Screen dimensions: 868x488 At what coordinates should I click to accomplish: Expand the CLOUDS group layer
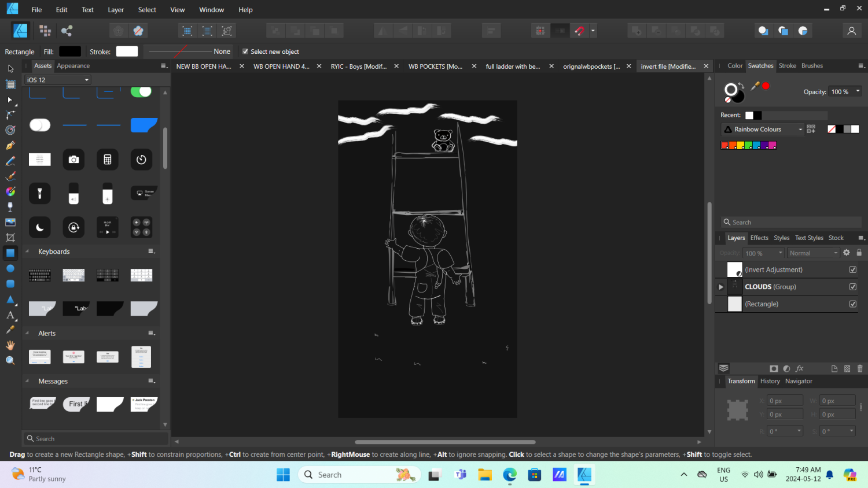(x=721, y=287)
